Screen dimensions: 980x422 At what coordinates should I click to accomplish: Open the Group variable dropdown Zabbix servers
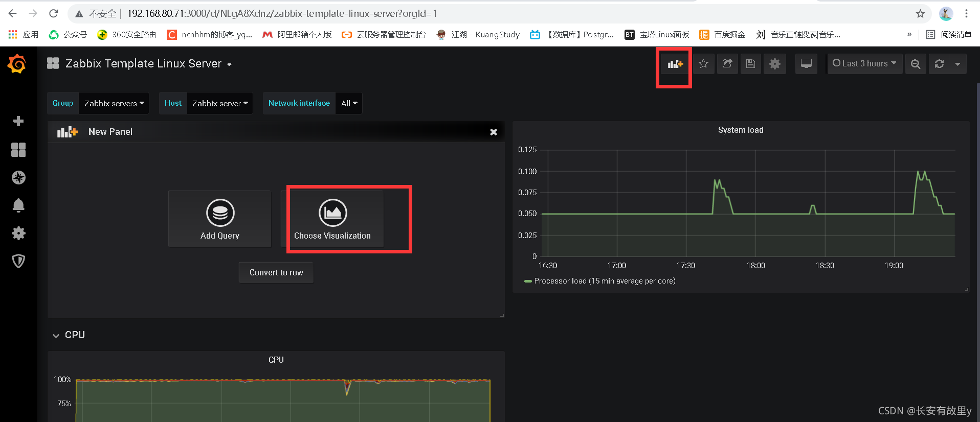pyautogui.click(x=114, y=103)
